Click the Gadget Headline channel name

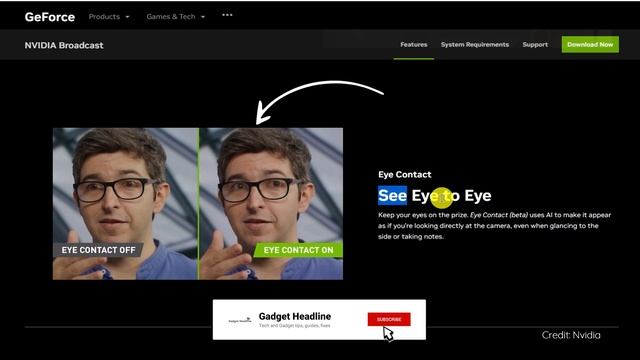[x=295, y=316]
